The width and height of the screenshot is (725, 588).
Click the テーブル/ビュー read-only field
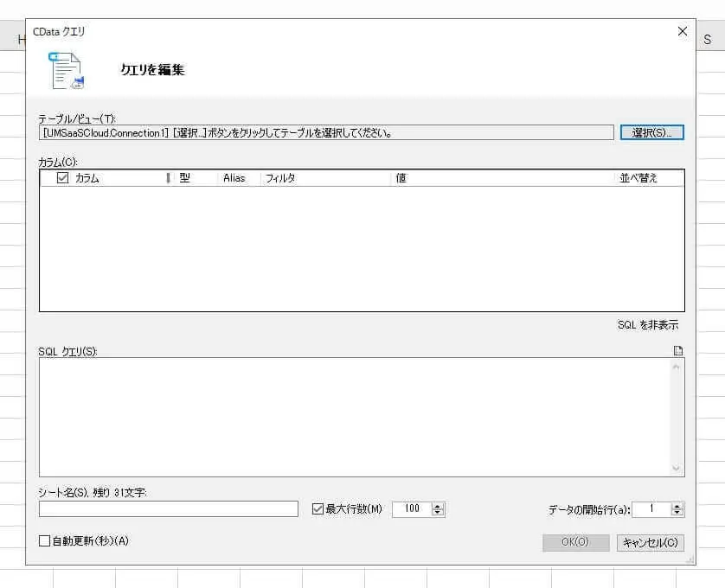pyautogui.click(x=326, y=132)
